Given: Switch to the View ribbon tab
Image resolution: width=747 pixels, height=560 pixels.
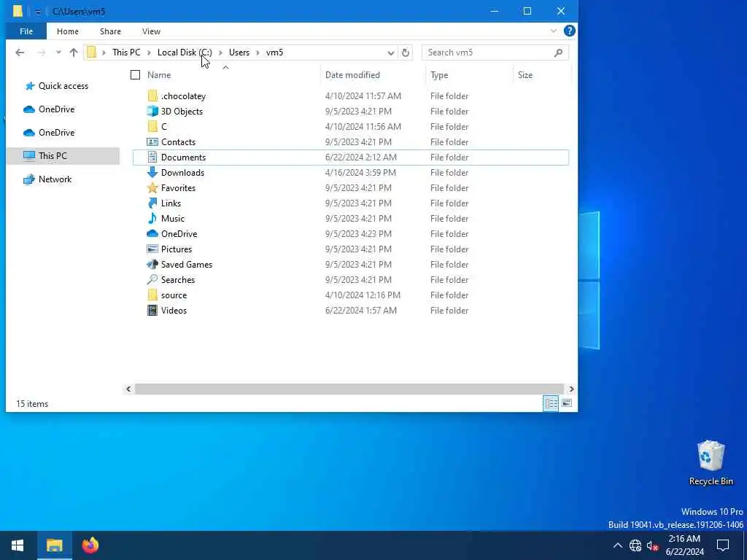Looking at the screenshot, I should [x=151, y=31].
